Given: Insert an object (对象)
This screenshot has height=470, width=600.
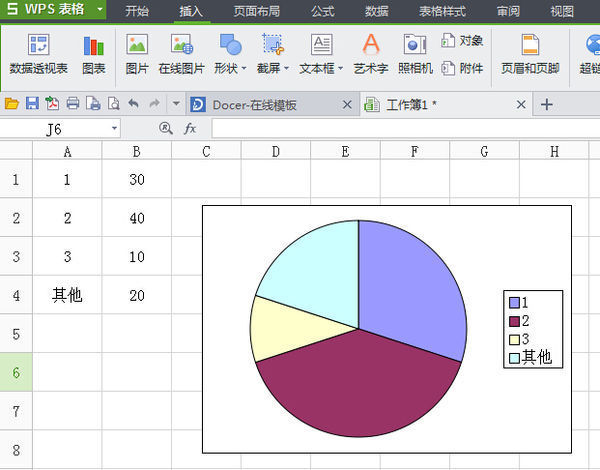Looking at the screenshot, I should (x=462, y=41).
